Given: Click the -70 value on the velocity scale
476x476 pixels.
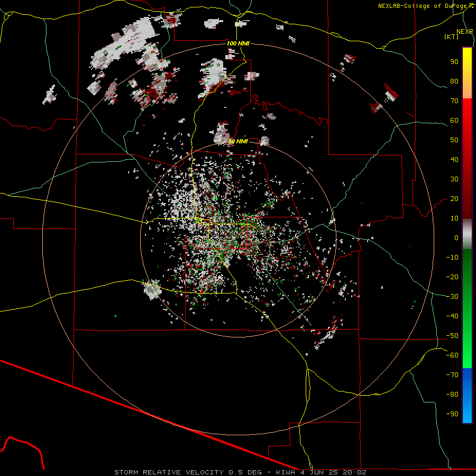Looking at the screenshot, I should (x=452, y=375).
